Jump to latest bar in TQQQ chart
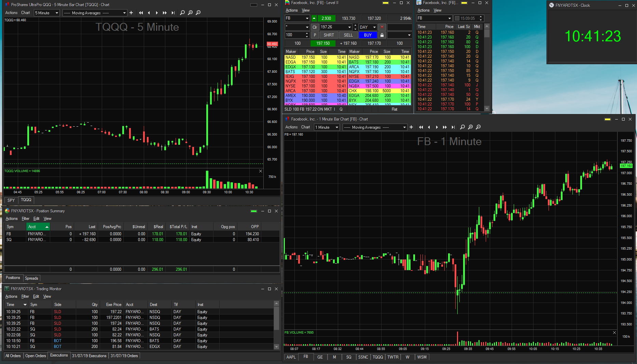Screen dimensions: 637x364 (173, 13)
